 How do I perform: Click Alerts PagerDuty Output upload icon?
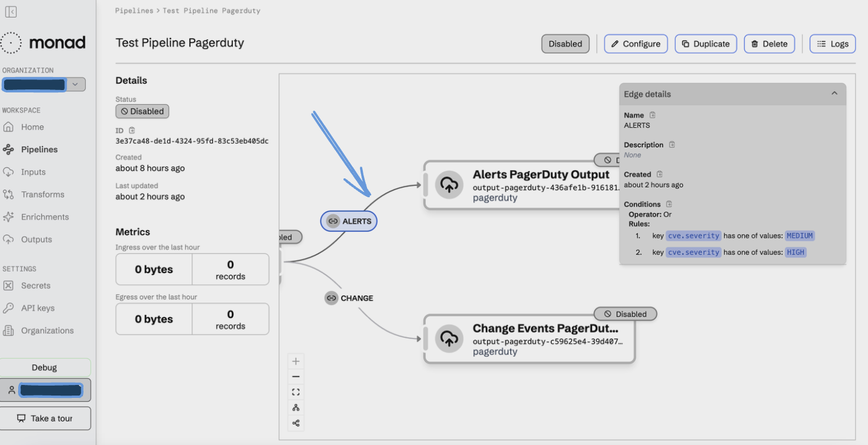(x=449, y=185)
